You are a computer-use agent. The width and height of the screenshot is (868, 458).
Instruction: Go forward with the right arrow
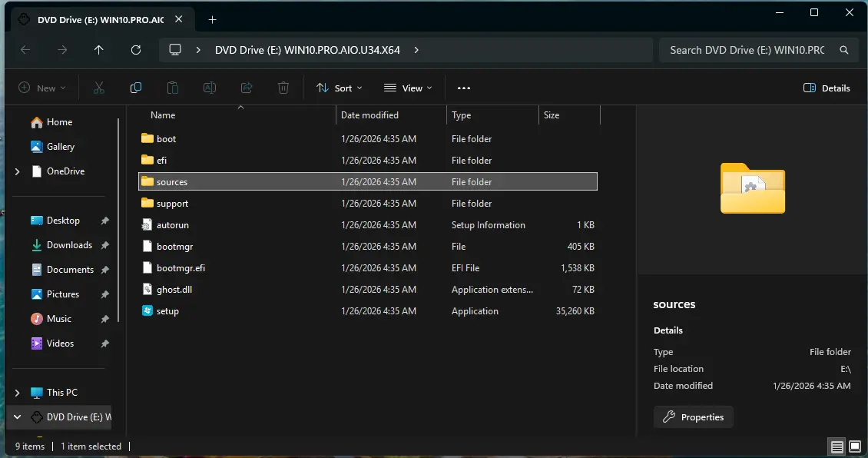(x=62, y=50)
